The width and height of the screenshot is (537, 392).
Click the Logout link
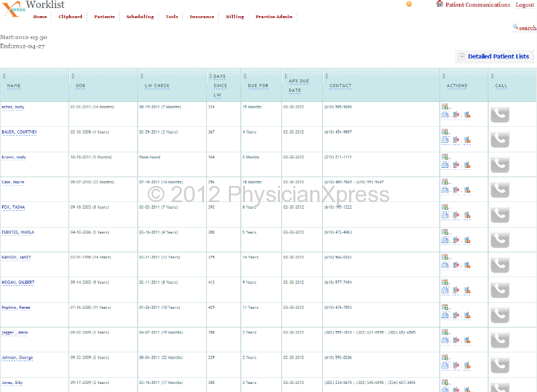(525, 5)
